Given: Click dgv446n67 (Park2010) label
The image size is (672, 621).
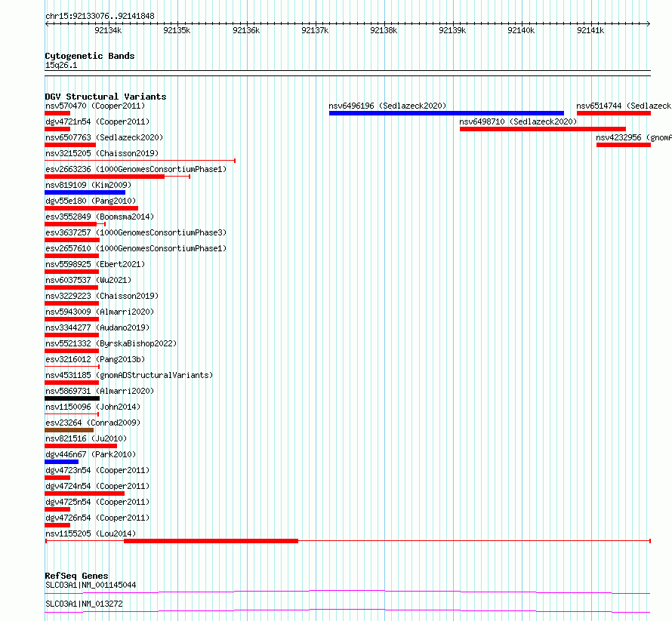Looking at the screenshot, I should coord(91,454).
